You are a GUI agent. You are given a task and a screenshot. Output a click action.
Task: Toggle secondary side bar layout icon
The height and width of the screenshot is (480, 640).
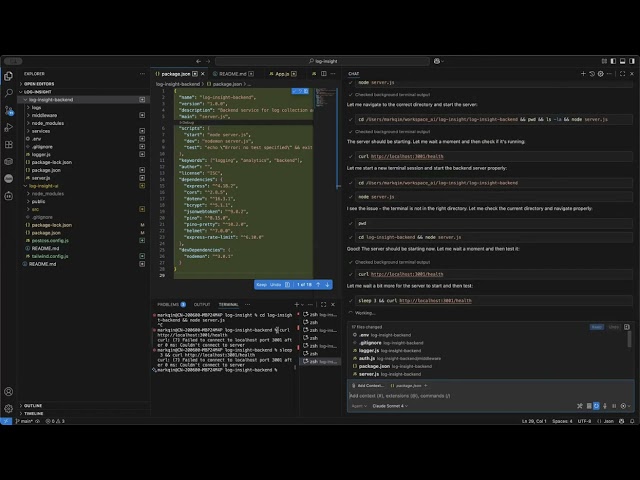click(632, 61)
